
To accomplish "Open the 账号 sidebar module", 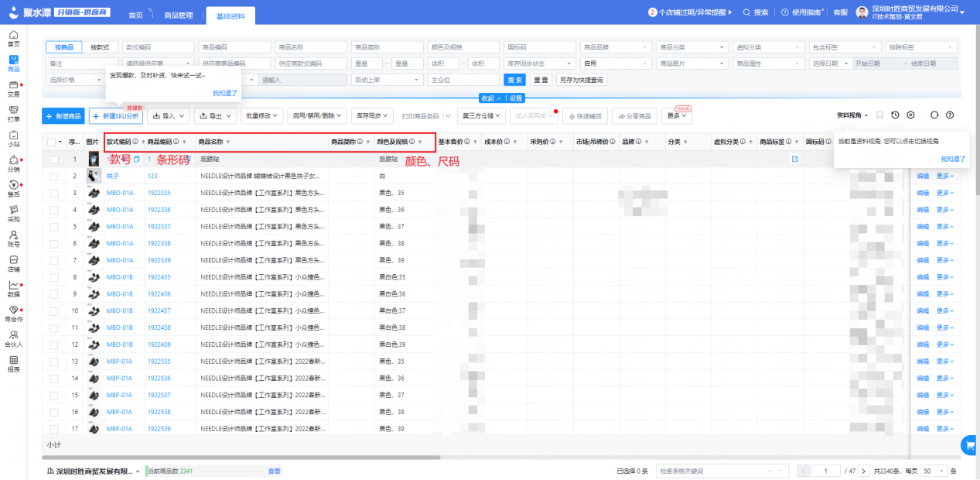I will (x=13, y=238).
